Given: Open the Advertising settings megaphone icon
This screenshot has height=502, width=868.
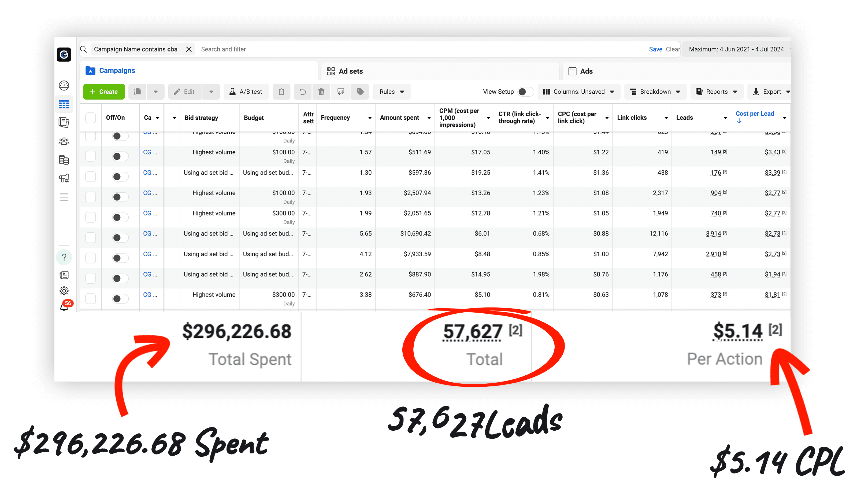Looking at the screenshot, I should pos(64,178).
